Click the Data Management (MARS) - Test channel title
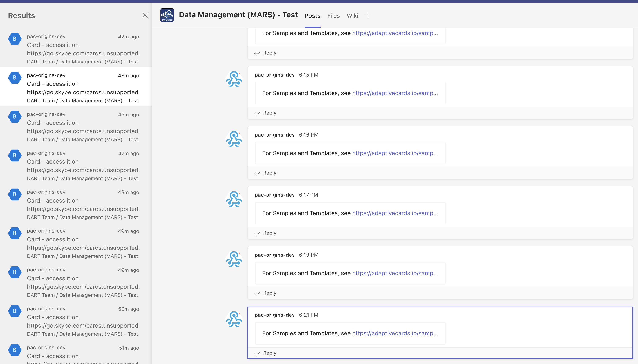638x364 pixels. pos(238,15)
